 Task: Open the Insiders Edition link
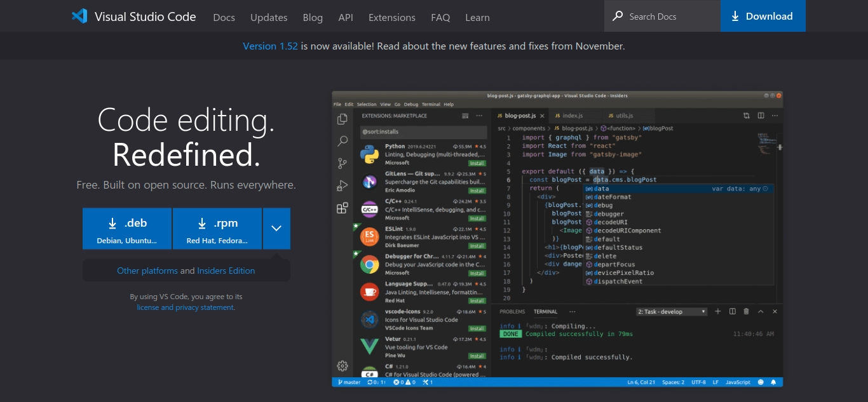pyautogui.click(x=226, y=271)
